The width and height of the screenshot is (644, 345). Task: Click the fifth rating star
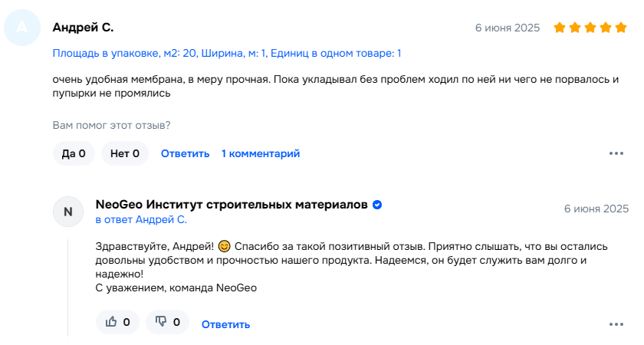click(621, 28)
